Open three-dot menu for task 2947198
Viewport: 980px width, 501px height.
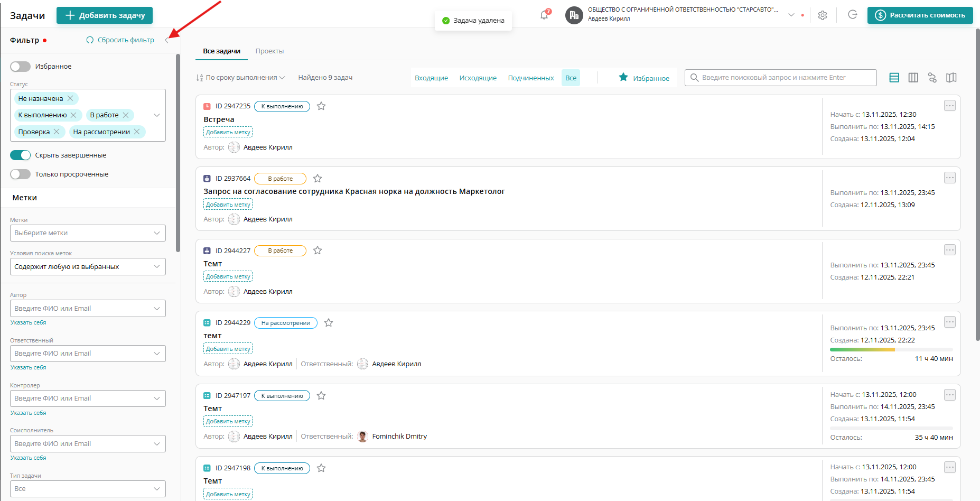tap(950, 467)
